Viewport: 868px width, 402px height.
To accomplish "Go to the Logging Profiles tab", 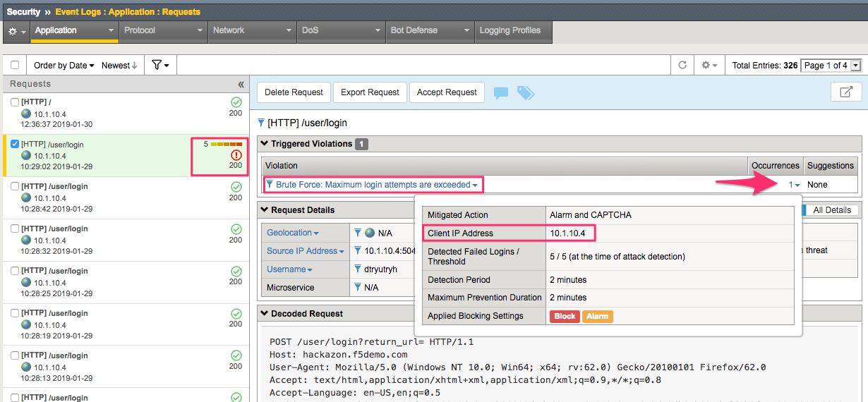I will (x=513, y=31).
